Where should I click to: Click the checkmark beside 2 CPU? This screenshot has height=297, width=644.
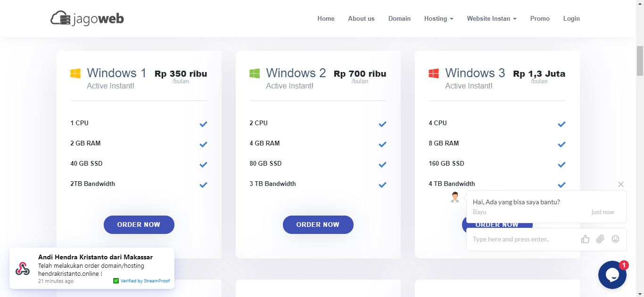(x=382, y=124)
